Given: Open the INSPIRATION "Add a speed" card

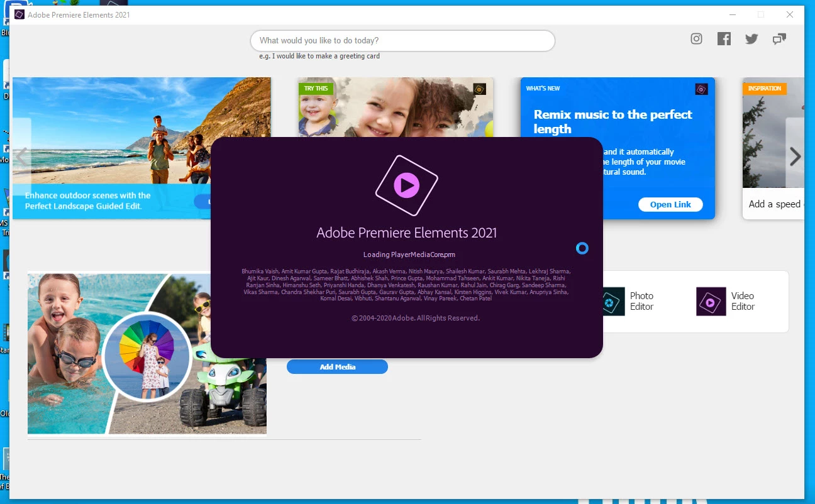Looking at the screenshot, I should [773, 148].
